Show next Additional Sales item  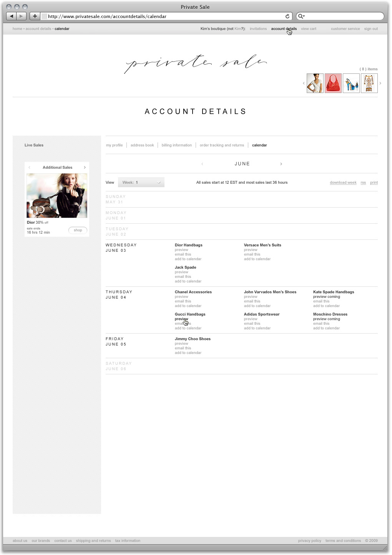coord(85,168)
